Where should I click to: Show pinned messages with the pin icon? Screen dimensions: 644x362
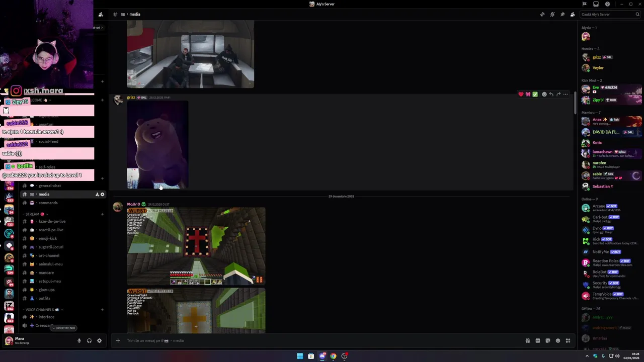coord(562,14)
